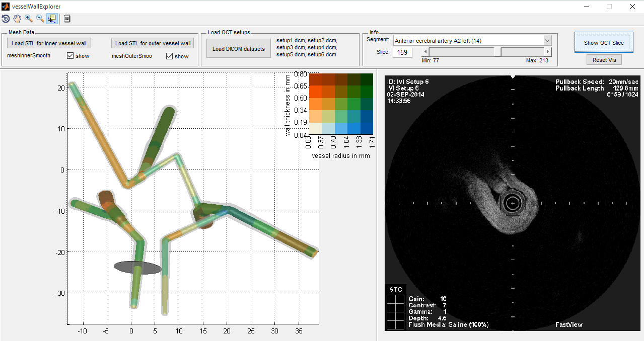This screenshot has height=341, width=644.
Task: Uncheck show for outer vessel mesh
Action: (170, 56)
